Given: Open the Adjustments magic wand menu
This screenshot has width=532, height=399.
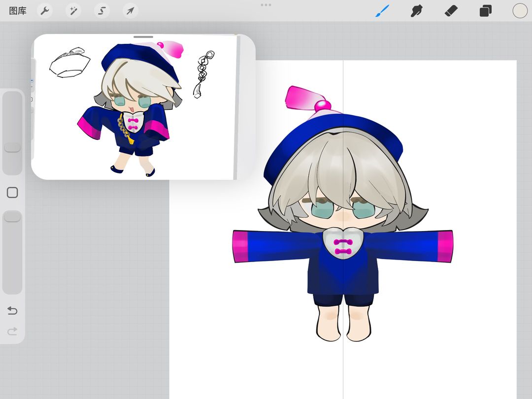Looking at the screenshot, I should click(73, 11).
